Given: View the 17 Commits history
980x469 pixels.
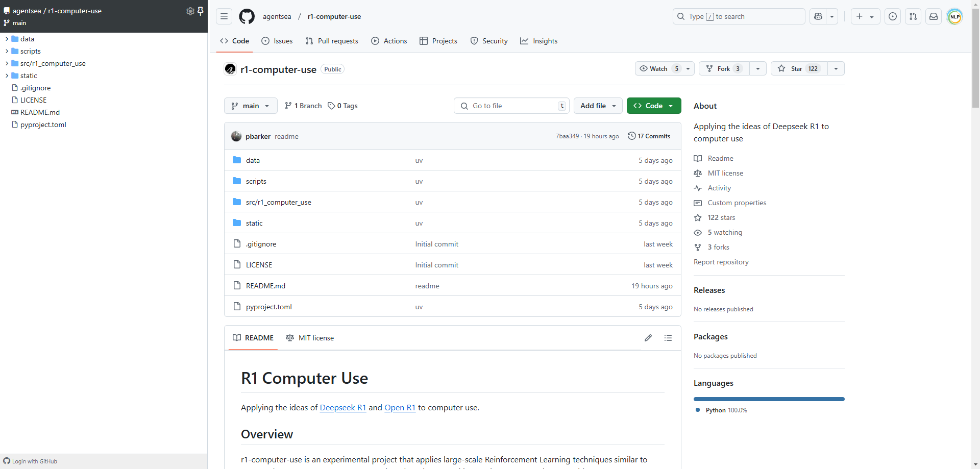Looking at the screenshot, I should pos(649,136).
